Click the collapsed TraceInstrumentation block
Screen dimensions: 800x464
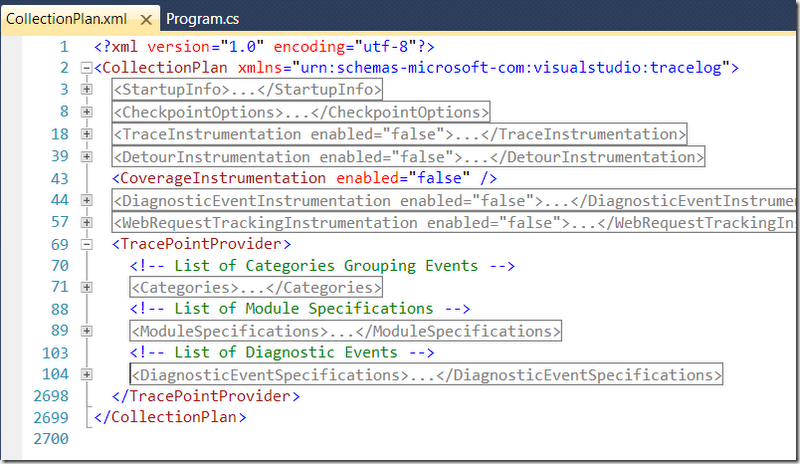(399, 134)
